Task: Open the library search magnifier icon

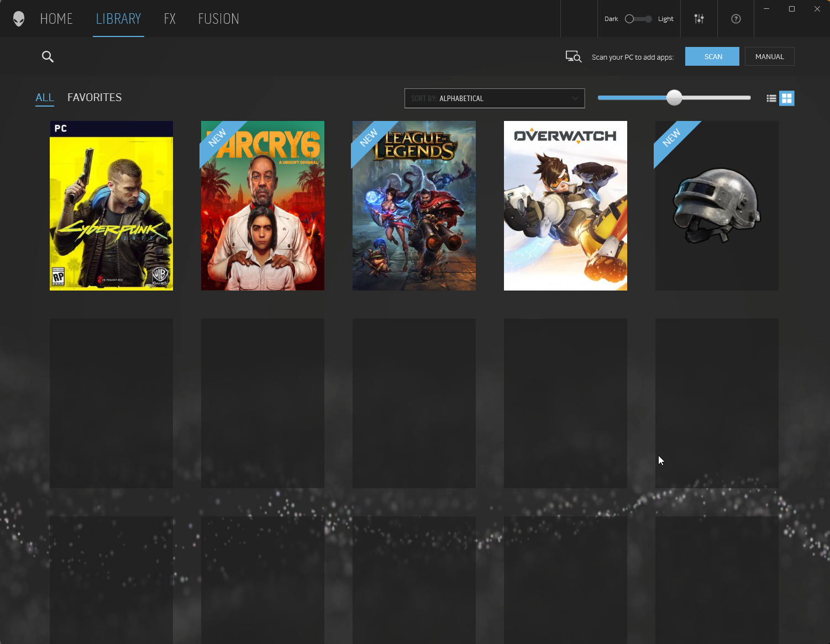Action: coord(48,56)
